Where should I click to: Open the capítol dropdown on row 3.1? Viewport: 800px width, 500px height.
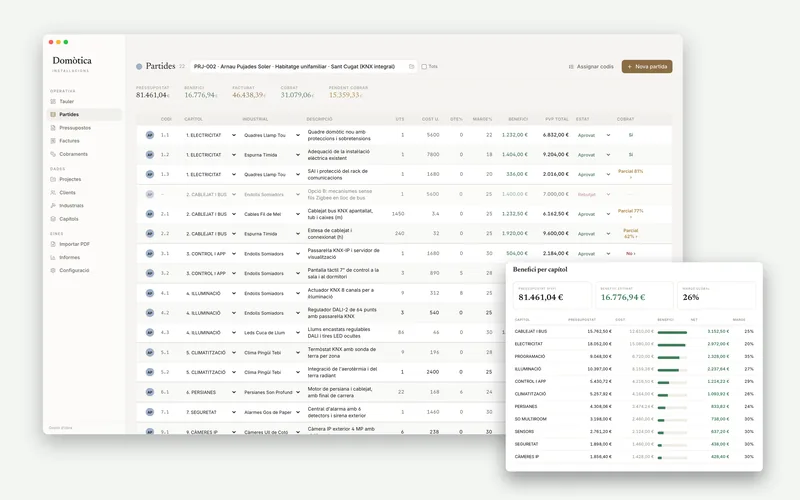211,254
